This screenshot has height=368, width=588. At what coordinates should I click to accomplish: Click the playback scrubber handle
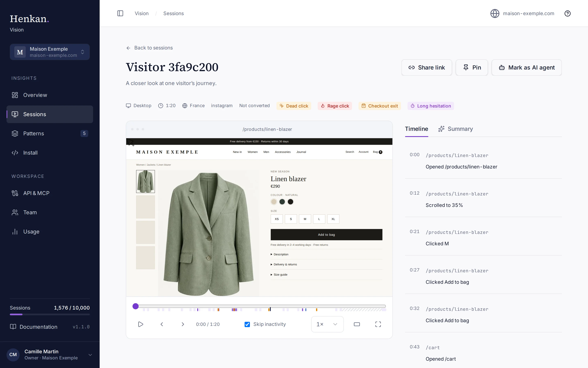tap(136, 306)
